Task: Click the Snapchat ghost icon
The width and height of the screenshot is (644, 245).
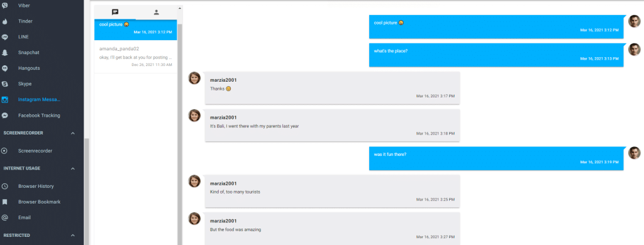Action: (5, 53)
